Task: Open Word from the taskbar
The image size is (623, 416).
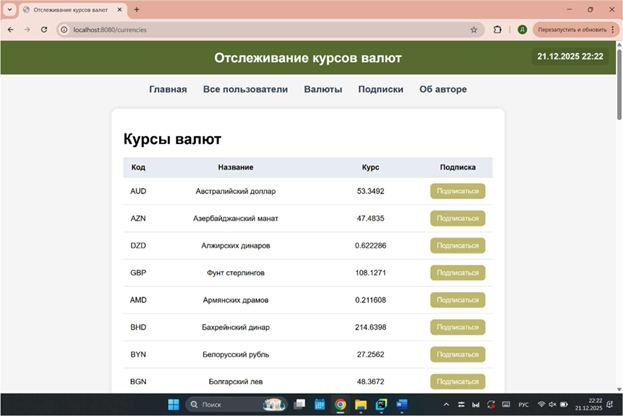Action: tap(402, 404)
